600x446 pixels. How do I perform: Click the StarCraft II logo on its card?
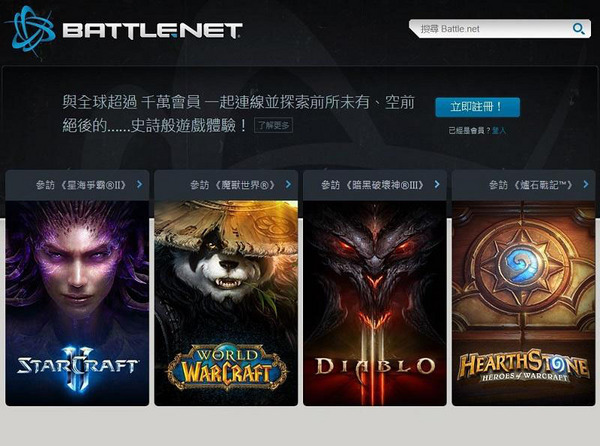(x=78, y=368)
